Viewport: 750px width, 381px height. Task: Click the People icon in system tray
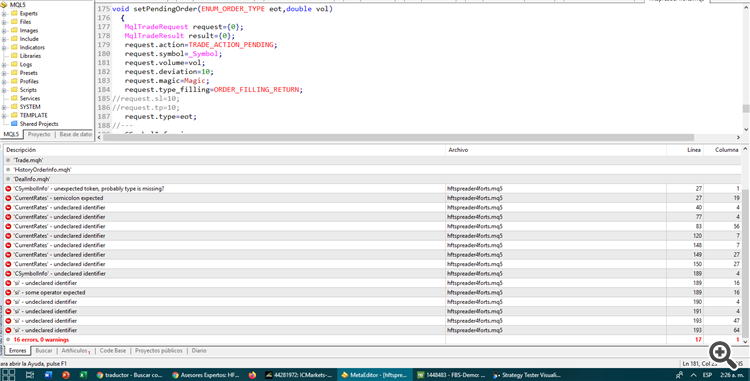[679, 375]
